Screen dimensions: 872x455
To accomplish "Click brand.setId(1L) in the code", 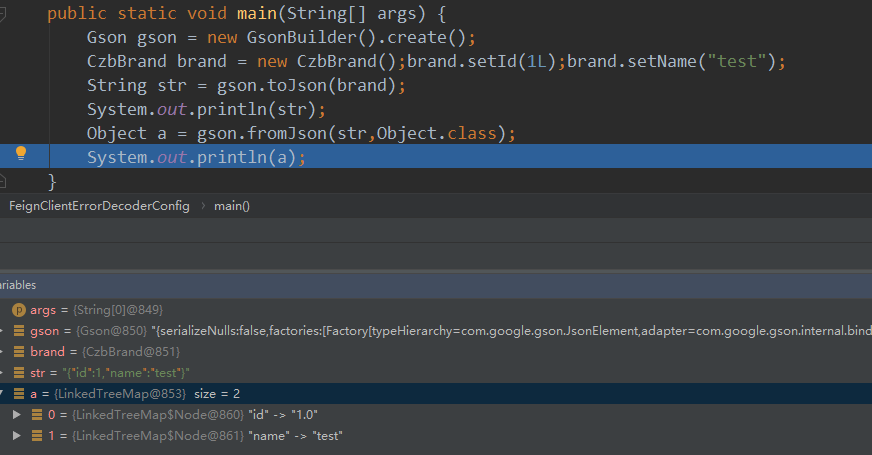I will tap(482, 61).
